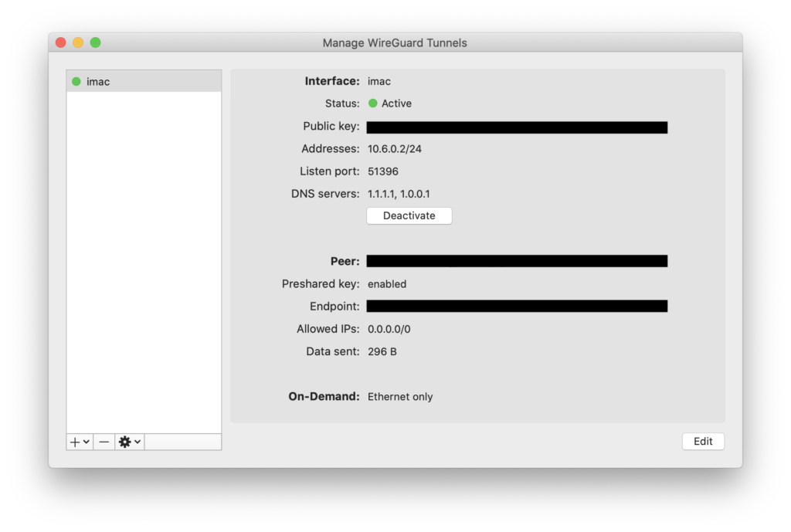
Task: Edit the imac tunnel configuration
Action: [703, 441]
